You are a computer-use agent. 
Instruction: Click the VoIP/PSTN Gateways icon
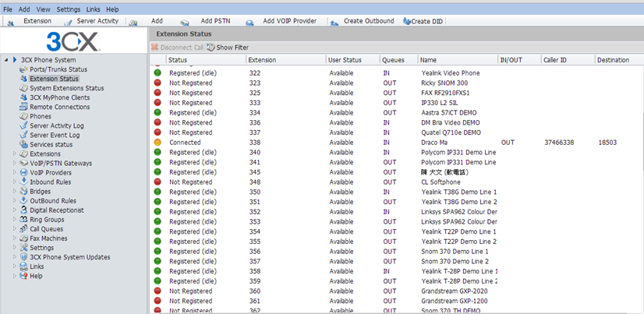[x=23, y=164]
